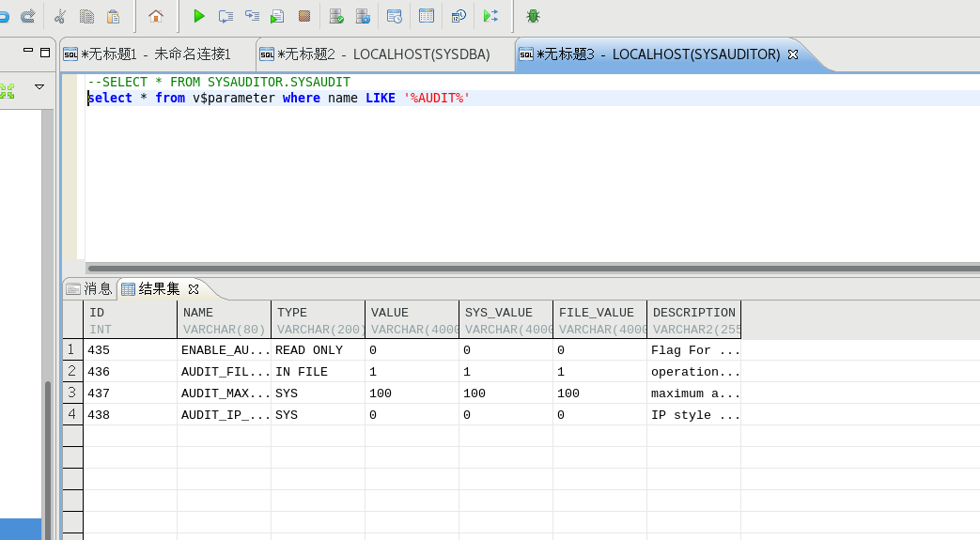Maximize the left navigation panel
Screen dimensions: 980x540
[x=44, y=53]
